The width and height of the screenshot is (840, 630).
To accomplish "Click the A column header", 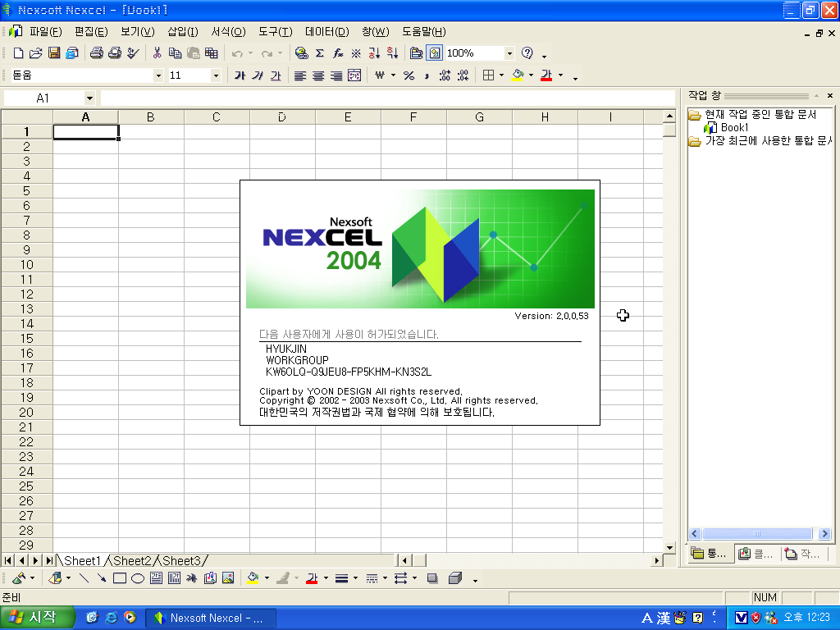I will pyautogui.click(x=85, y=116).
